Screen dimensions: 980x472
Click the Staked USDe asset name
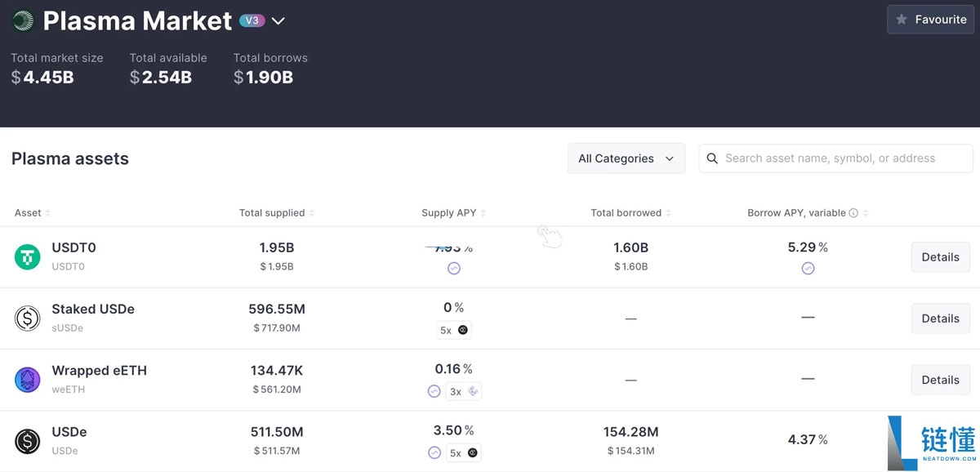pyautogui.click(x=93, y=309)
